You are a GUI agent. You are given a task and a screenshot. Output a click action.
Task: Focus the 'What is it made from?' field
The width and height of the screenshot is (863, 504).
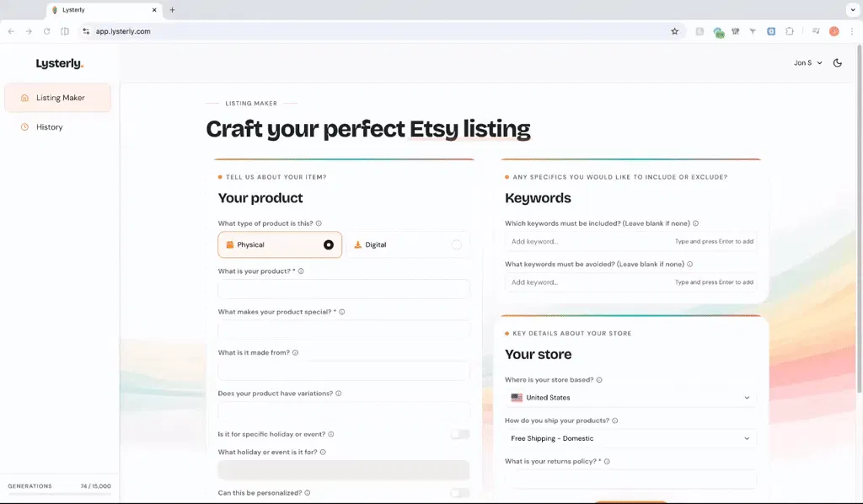[344, 370]
